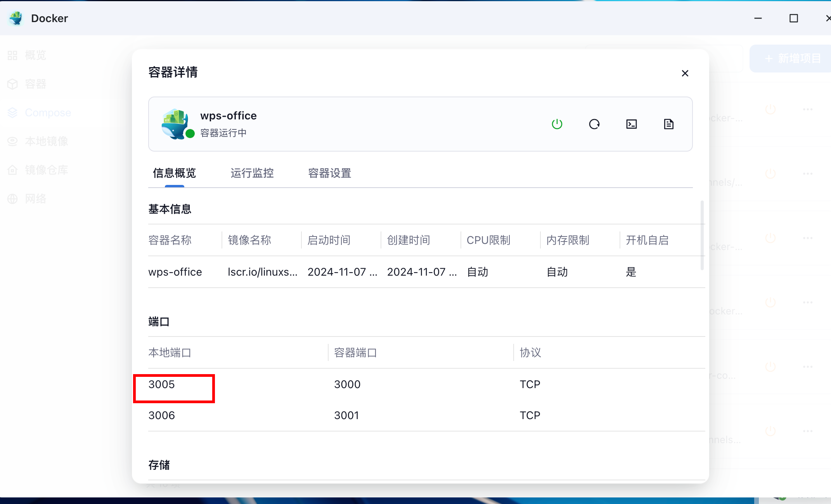Click the 本地端口 column header

coord(170,352)
